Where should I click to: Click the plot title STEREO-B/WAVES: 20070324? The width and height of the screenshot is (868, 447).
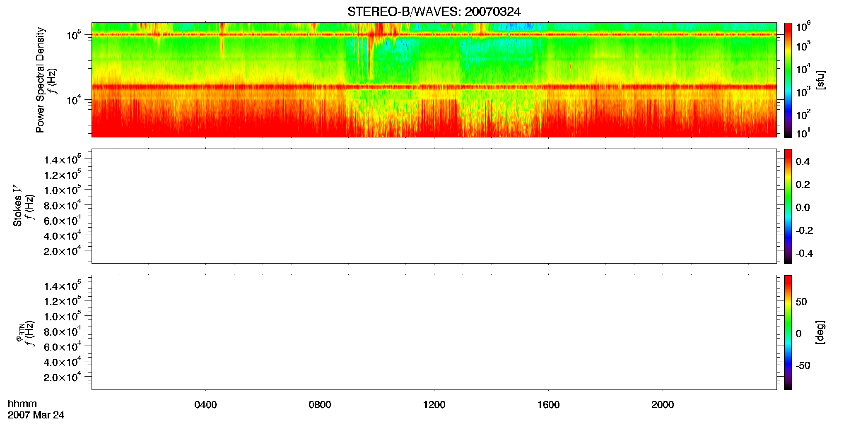pyautogui.click(x=434, y=12)
